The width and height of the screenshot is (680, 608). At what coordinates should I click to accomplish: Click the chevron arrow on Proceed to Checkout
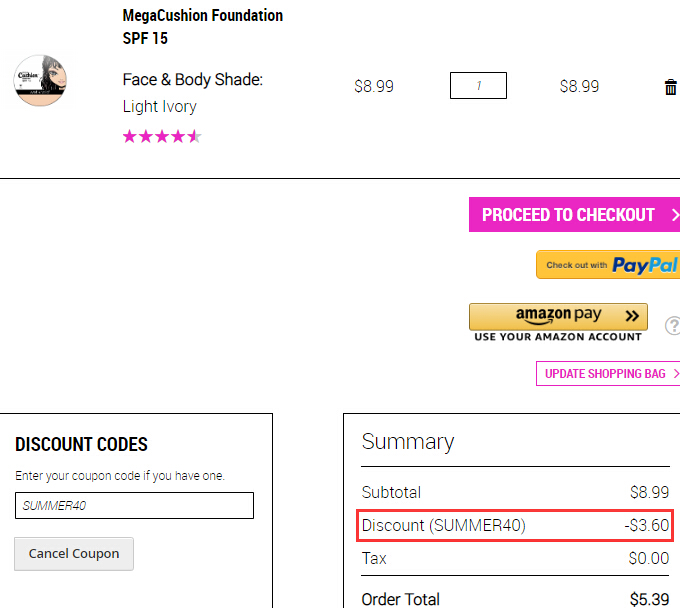point(675,215)
